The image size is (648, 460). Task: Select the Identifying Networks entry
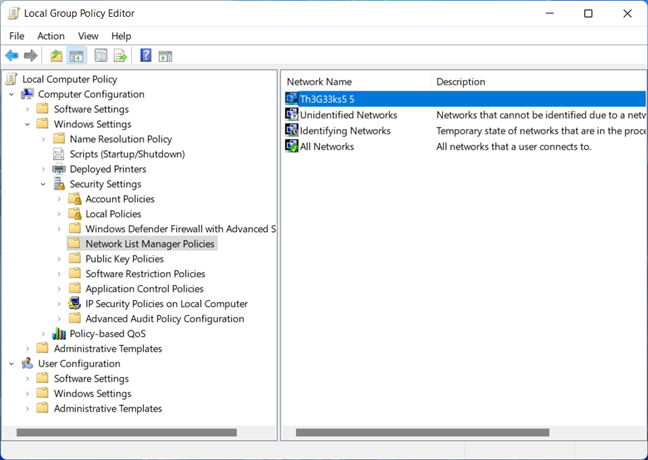point(345,131)
